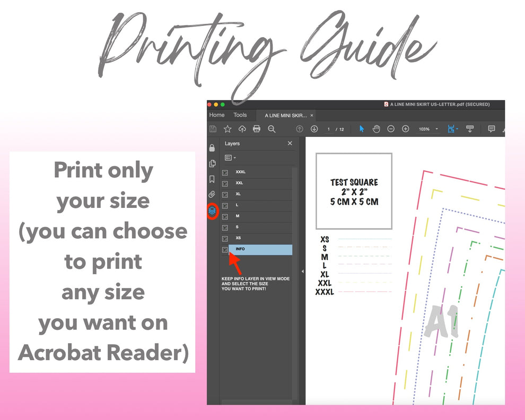Image resolution: width=525 pixels, height=420 pixels.
Task: Click the zoom in plus icon
Action: (x=406, y=129)
